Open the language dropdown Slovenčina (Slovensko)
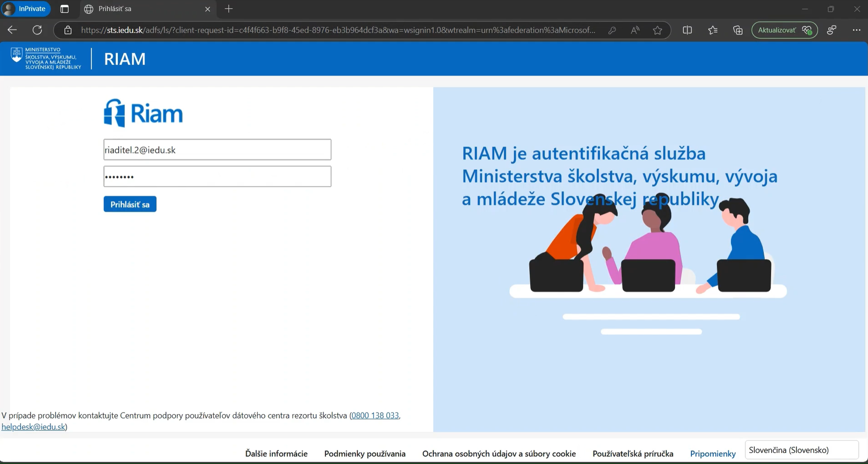 tap(801, 450)
